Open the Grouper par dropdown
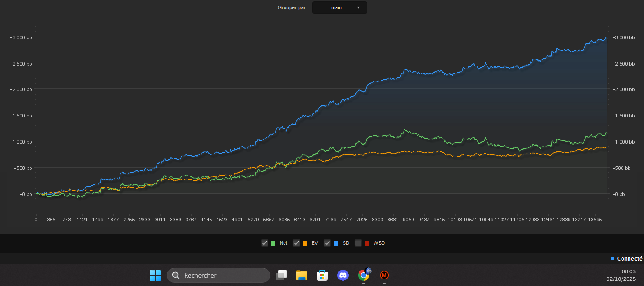This screenshot has height=286, width=644. [x=339, y=7]
